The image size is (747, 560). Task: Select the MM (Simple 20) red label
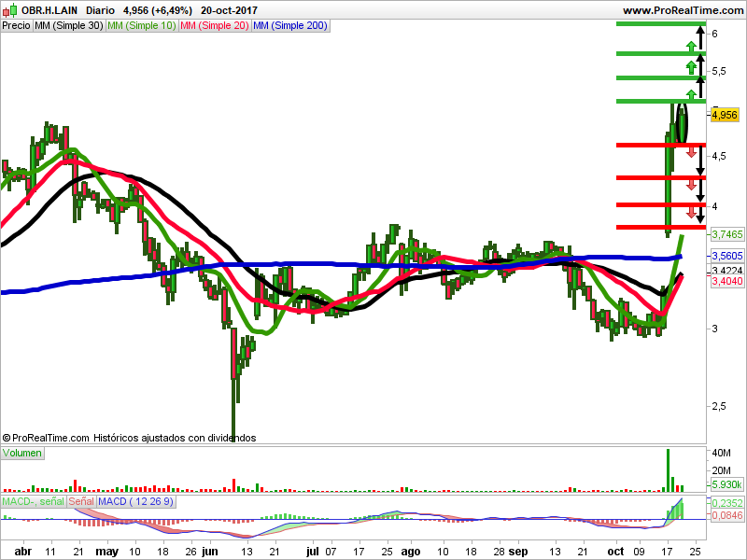[215, 26]
